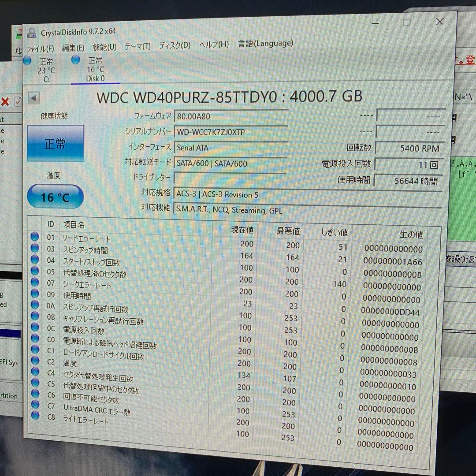Screen dimensions: 476x476
Task: Click the interface field Serial ATA
Action: tap(231, 148)
